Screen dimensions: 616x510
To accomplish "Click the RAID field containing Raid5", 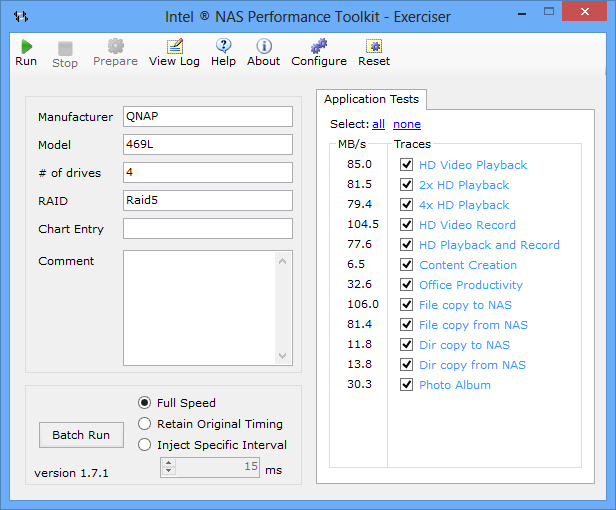I will tap(208, 200).
